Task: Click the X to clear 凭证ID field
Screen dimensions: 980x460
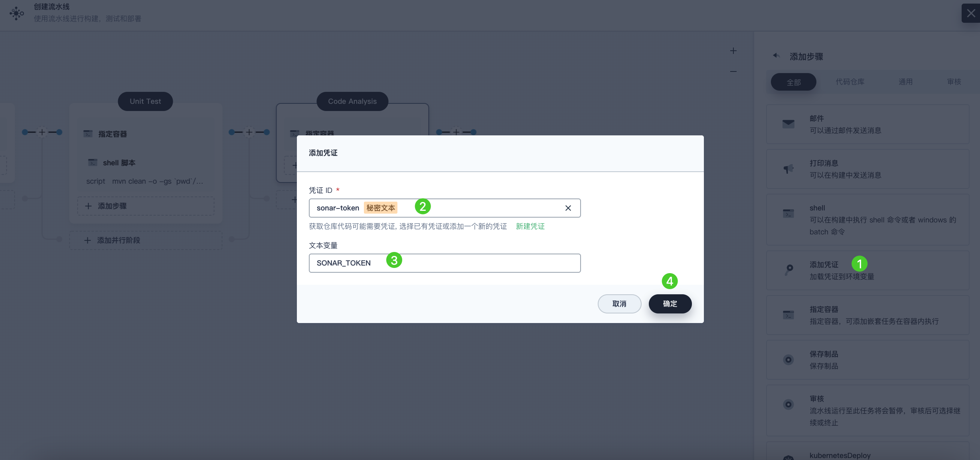Action: pyautogui.click(x=569, y=208)
